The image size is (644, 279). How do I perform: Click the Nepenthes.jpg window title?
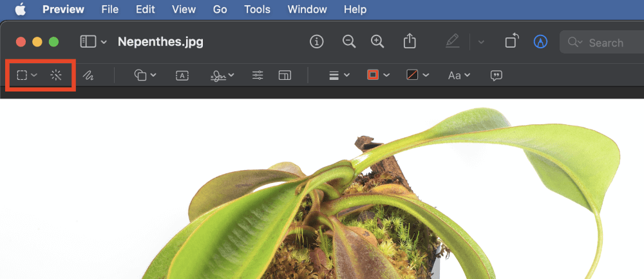[160, 42]
